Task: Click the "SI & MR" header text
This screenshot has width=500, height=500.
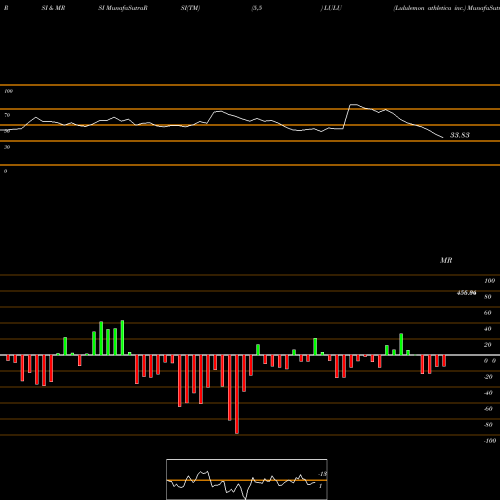Action: click(x=53, y=8)
